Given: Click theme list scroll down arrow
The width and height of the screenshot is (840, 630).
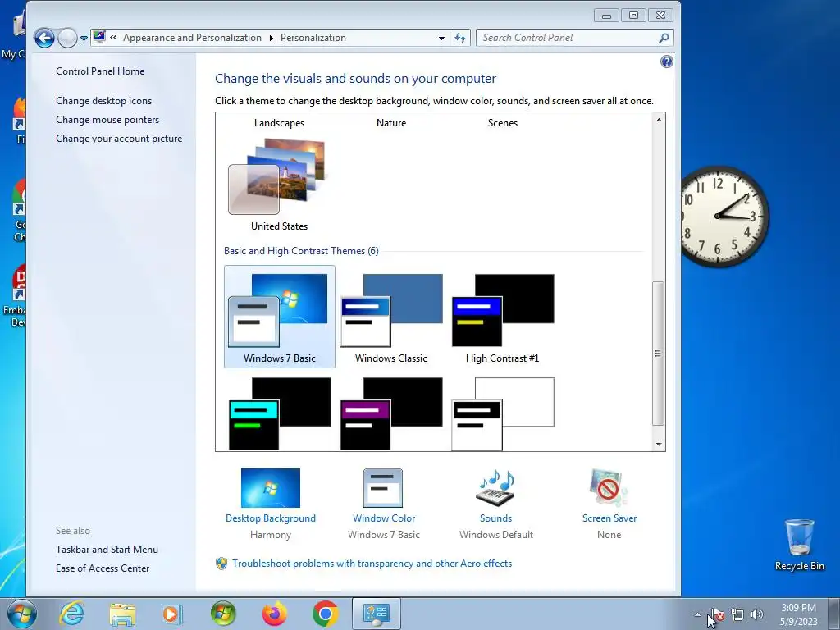Looking at the screenshot, I should [x=659, y=444].
